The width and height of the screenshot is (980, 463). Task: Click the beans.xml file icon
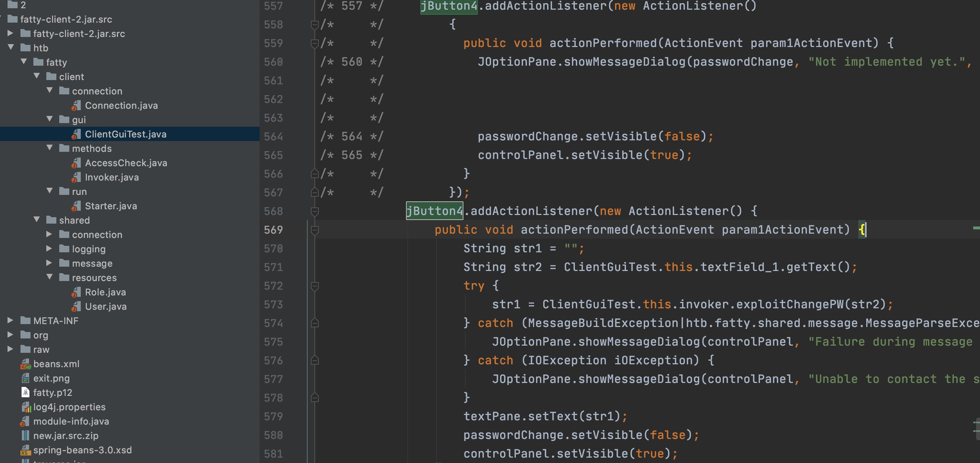25,364
